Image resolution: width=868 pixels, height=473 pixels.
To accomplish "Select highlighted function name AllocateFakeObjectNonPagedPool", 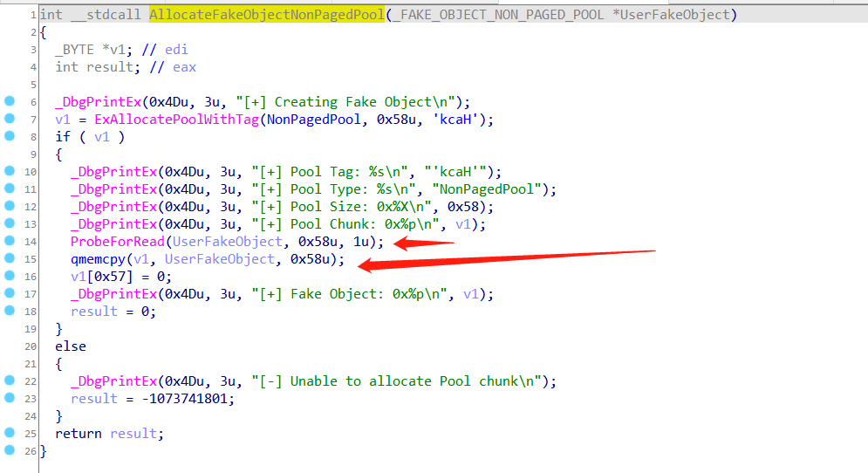I will coord(267,15).
